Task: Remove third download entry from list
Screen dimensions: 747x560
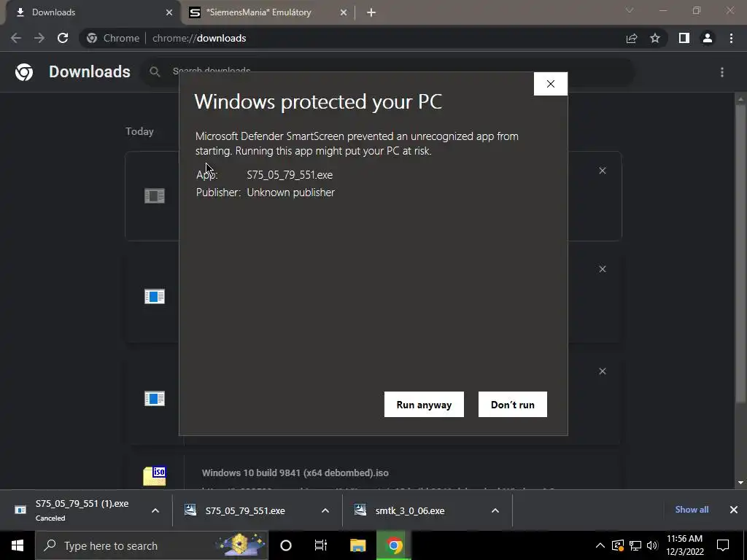Action: [602, 371]
